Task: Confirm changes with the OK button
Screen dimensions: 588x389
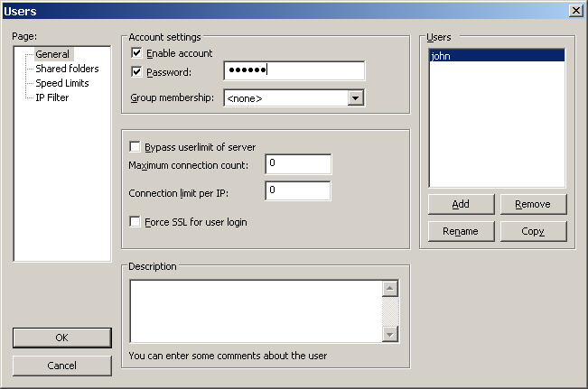Action: pyautogui.click(x=61, y=338)
